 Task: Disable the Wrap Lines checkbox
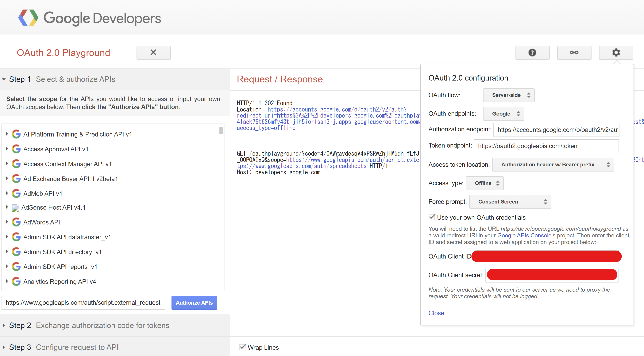[243, 347]
